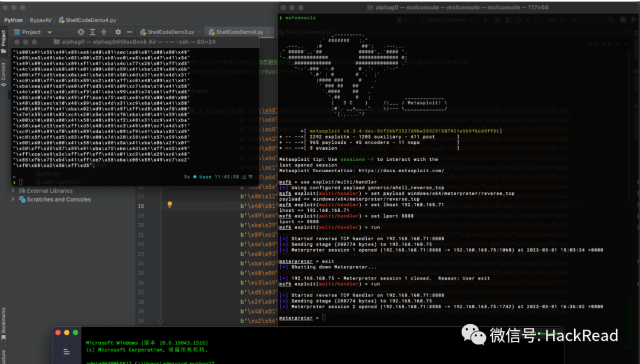Click the metasploit v6.3.4-dev version line
This screenshot has height=364, width=640.
tap(402, 131)
